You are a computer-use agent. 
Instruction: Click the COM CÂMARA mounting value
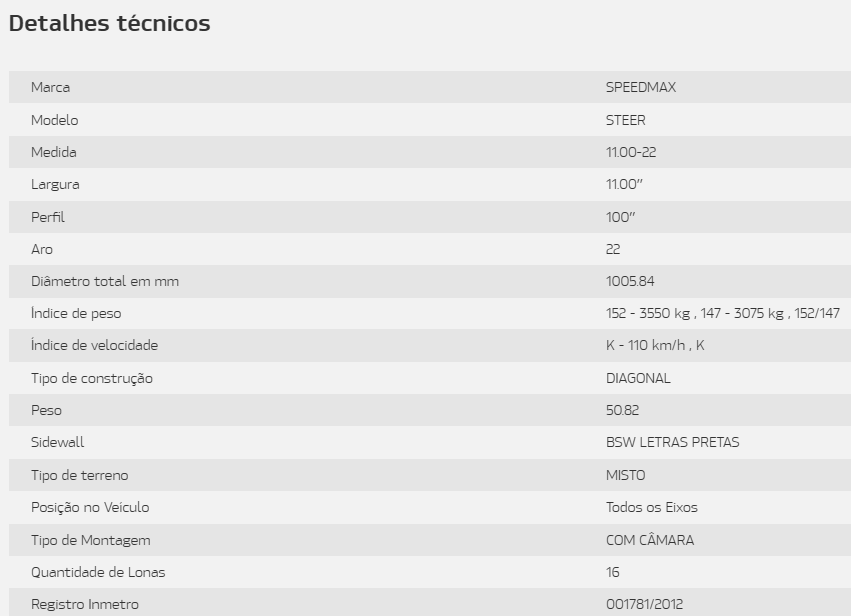click(x=650, y=540)
